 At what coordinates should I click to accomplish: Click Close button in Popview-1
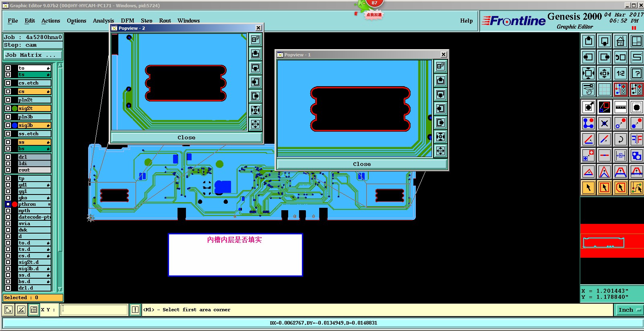[362, 164]
